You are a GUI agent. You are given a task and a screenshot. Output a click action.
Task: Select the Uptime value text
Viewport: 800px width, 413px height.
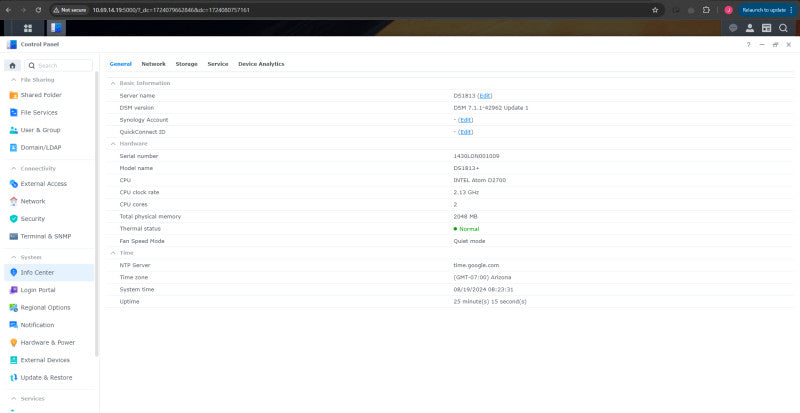click(490, 302)
